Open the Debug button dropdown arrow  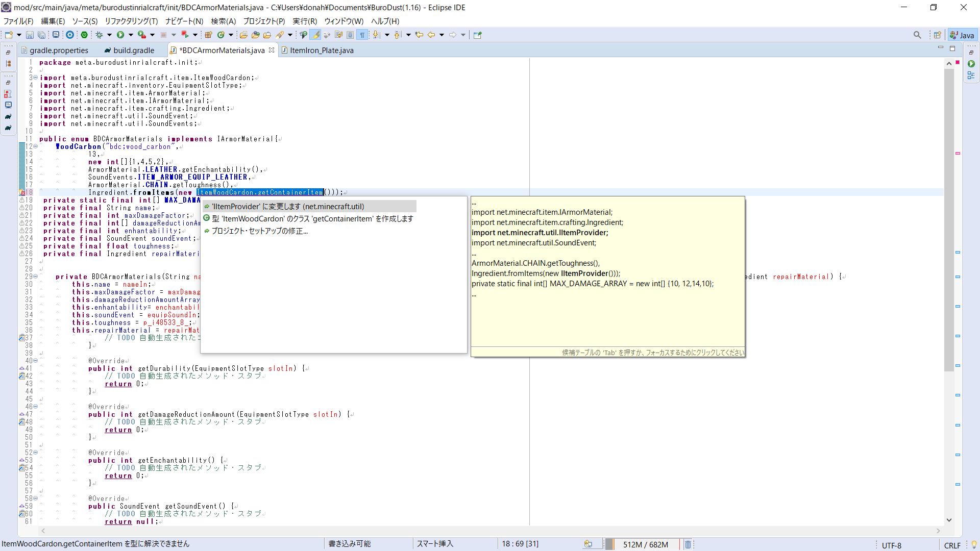click(x=109, y=35)
